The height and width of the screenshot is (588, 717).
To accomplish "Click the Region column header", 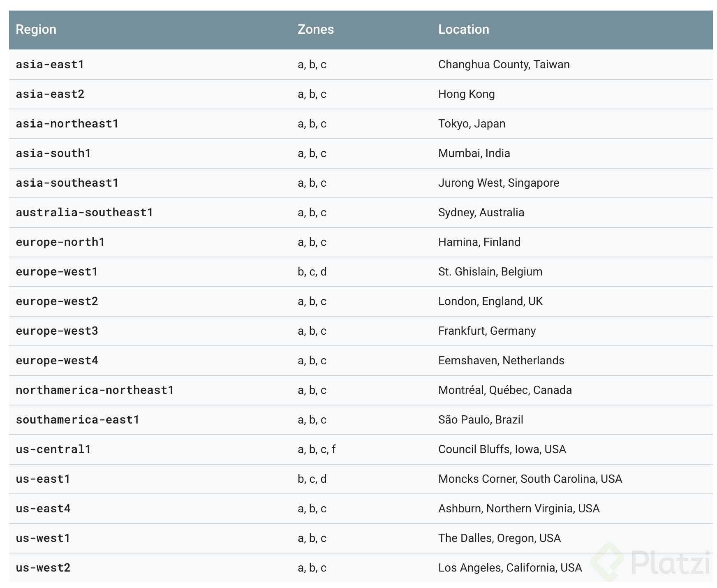I will point(36,29).
